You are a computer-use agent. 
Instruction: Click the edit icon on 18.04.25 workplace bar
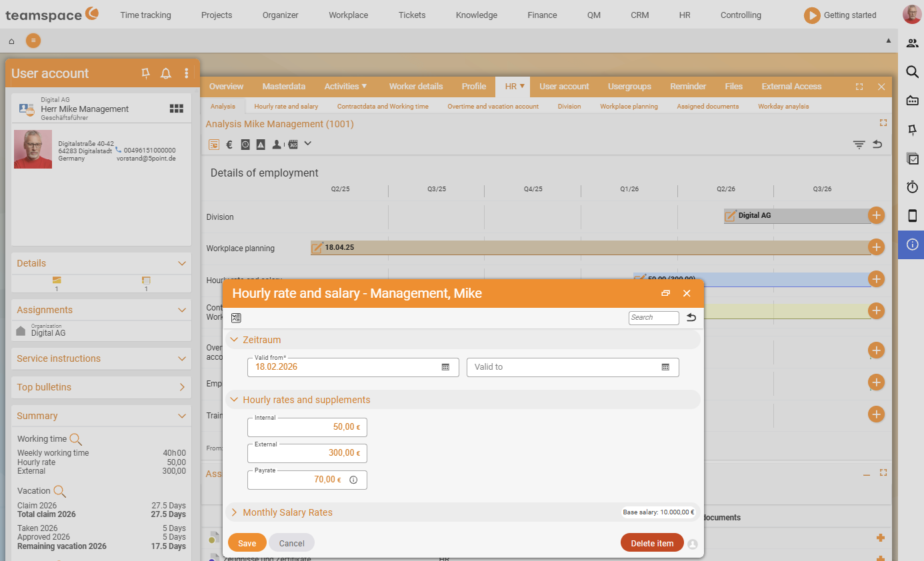(317, 247)
